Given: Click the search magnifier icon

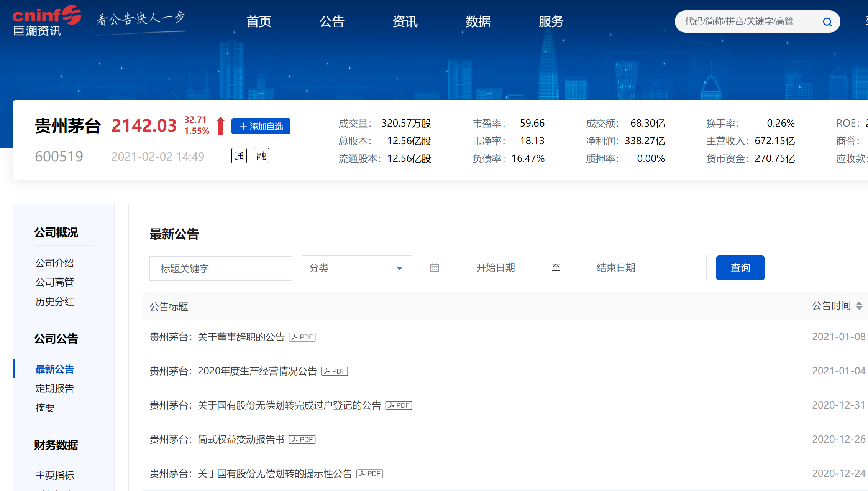Looking at the screenshot, I should (x=827, y=22).
